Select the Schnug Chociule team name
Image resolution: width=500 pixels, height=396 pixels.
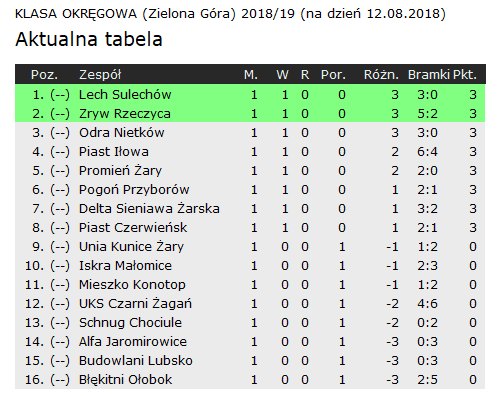(x=130, y=323)
